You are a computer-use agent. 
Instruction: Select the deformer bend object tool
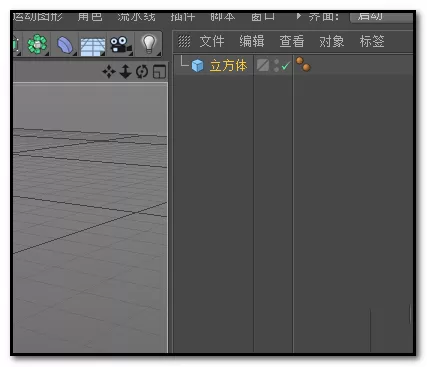[x=65, y=45]
